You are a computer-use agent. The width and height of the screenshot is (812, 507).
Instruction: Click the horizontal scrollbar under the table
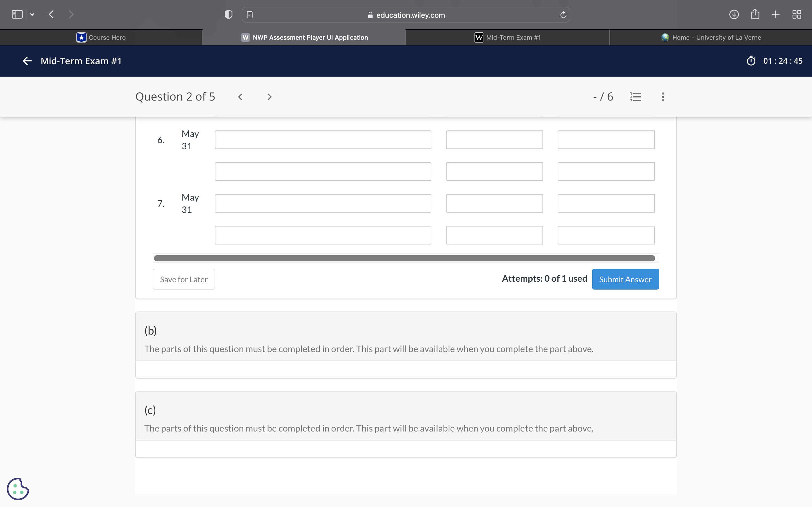pyautogui.click(x=404, y=258)
